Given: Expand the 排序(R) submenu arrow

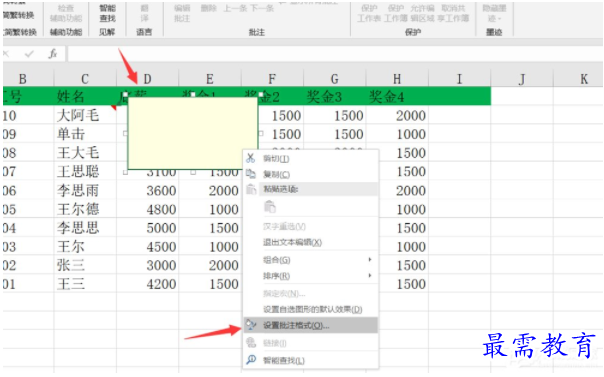Looking at the screenshot, I should (370, 275).
